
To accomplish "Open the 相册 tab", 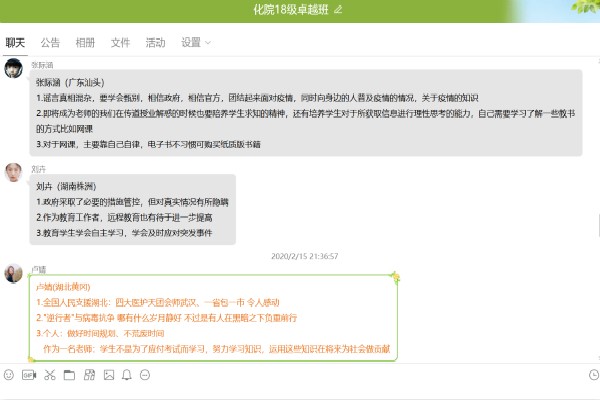I will pyautogui.click(x=85, y=43).
